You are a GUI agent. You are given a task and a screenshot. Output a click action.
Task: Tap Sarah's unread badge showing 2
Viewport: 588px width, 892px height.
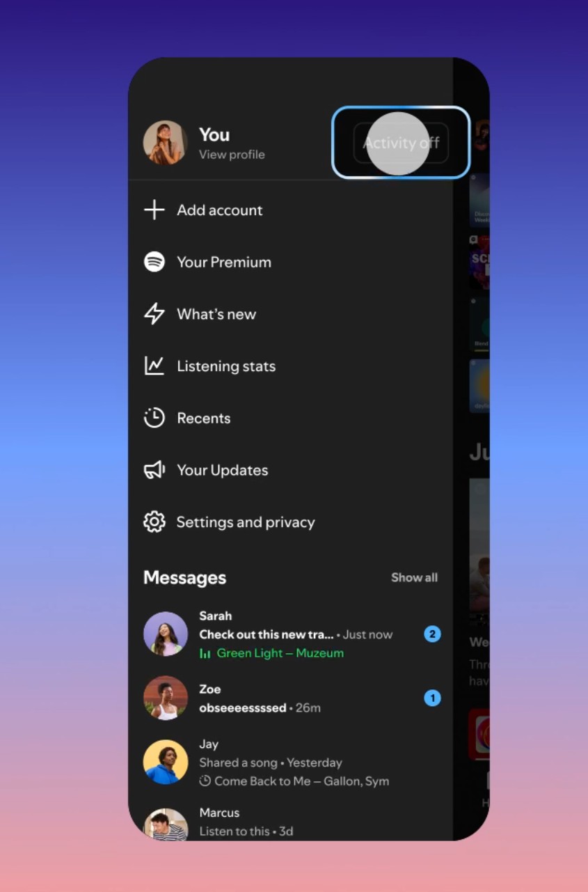pos(432,634)
